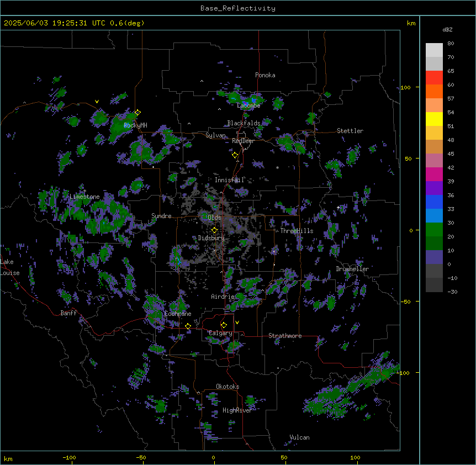Click the dBZ legend heading
476x465 pixels.
[447, 29]
